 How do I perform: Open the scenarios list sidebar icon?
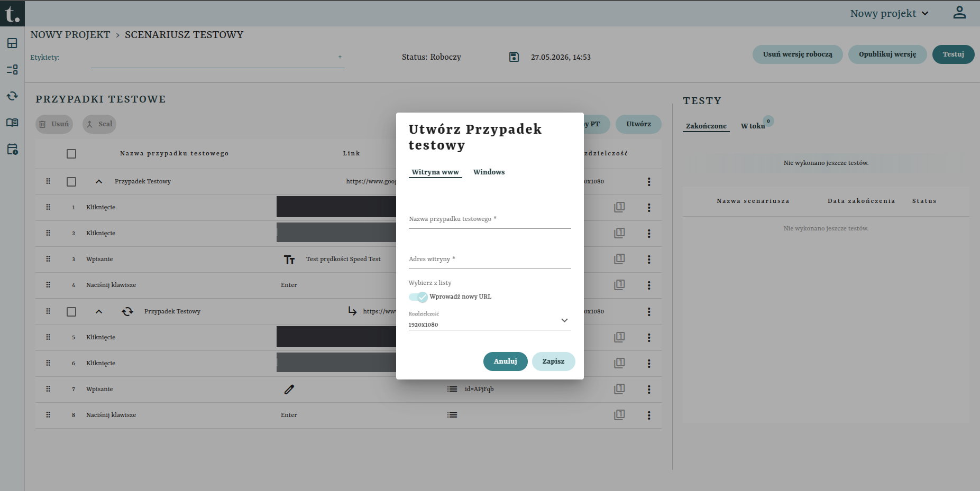[12, 69]
